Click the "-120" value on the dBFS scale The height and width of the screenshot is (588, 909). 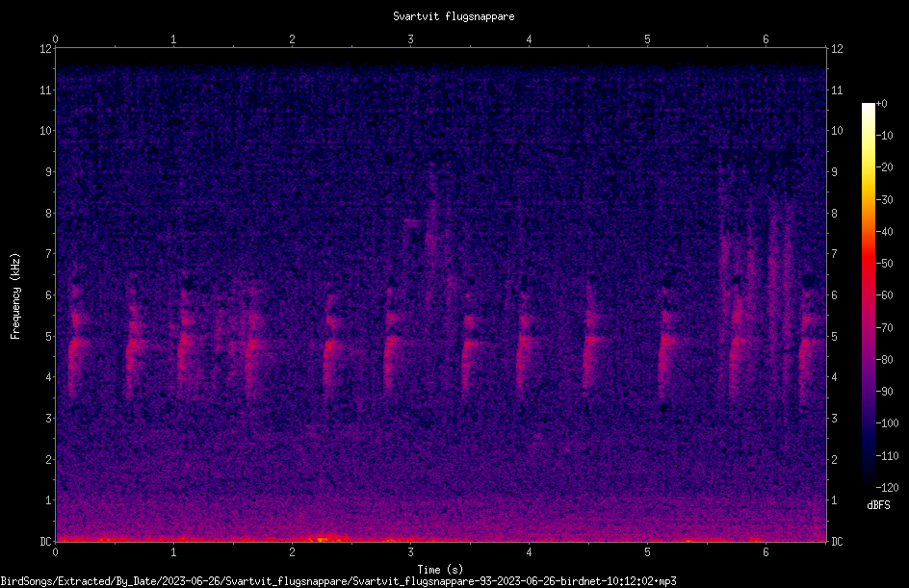coord(887,487)
